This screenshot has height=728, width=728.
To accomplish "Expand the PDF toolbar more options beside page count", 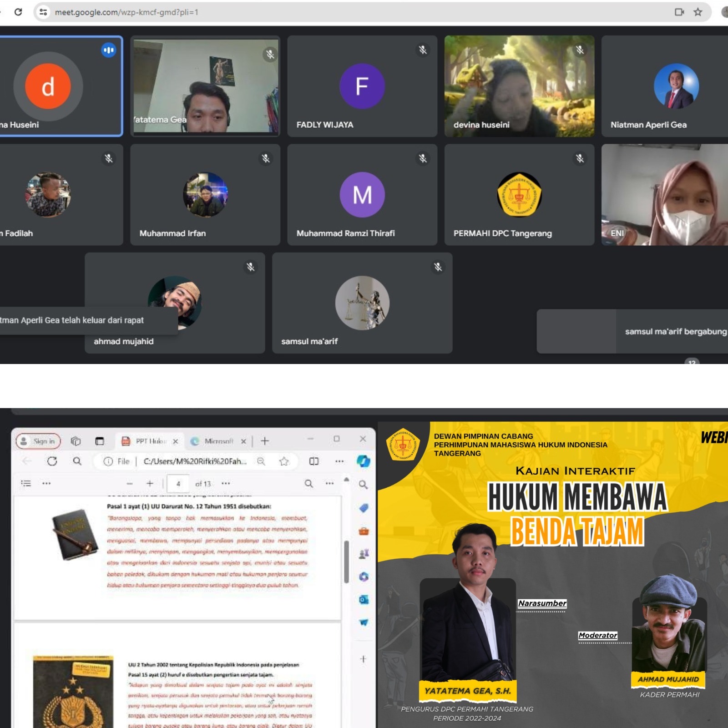I will [226, 483].
